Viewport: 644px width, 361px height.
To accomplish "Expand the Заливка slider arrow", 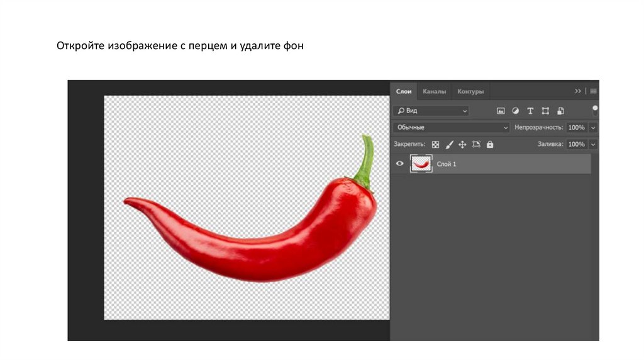I will [x=593, y=144].
